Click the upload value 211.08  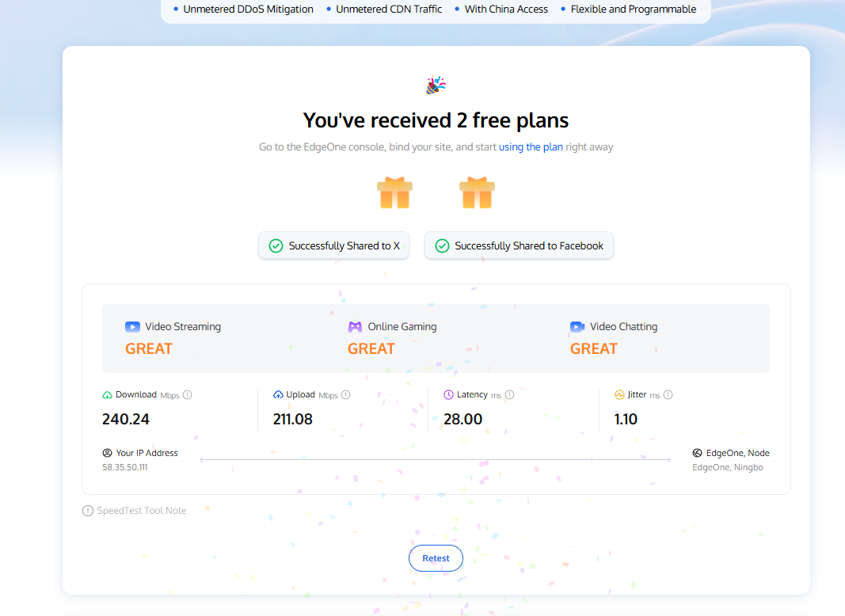coord(293,420)
